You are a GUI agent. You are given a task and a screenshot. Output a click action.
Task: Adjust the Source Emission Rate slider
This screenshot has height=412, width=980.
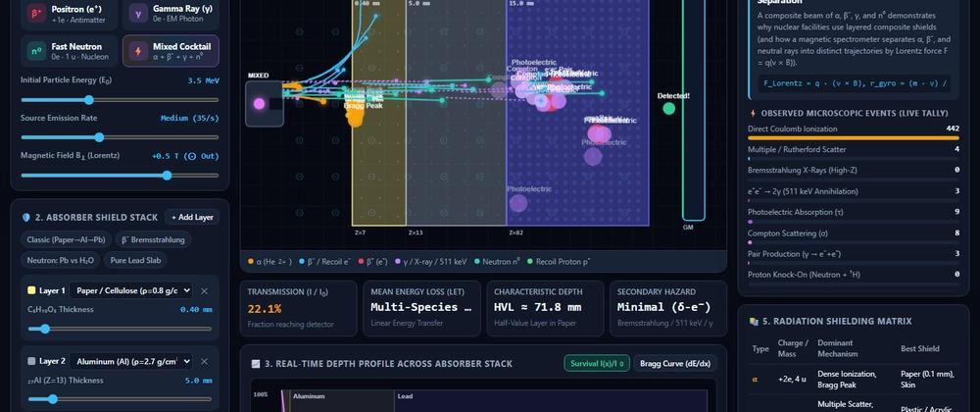(x=120, y=137)
